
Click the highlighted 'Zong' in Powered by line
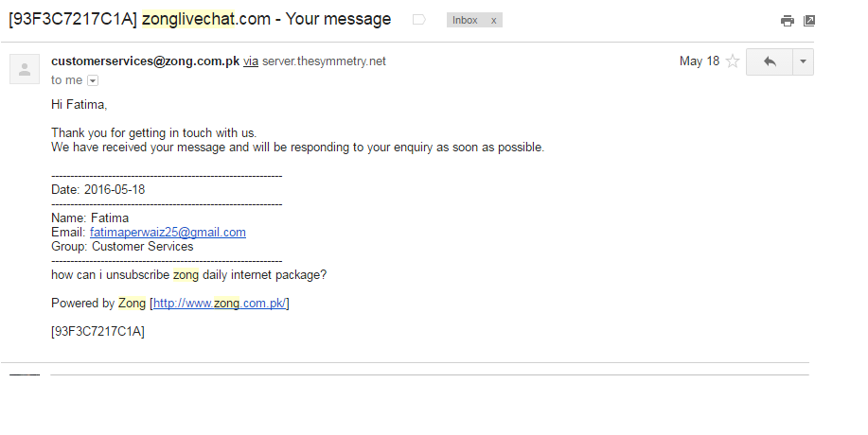pos(132,303)
